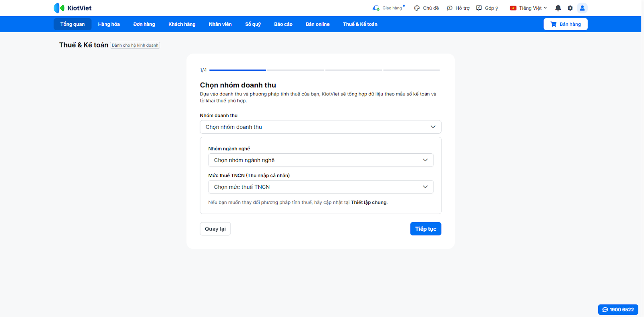Screen dimensions: 644x317
Task: Click the 1900 6522 hotline chat button
Action: [618, 310]
